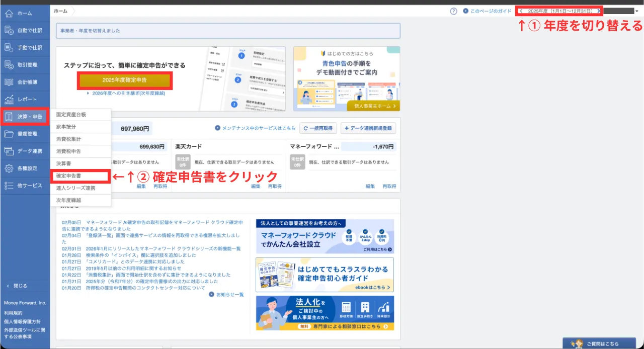The width and height of the screenshot is (644, 349).
Task: Switch to previous fiscal year arrow
Action: [521, 11]
